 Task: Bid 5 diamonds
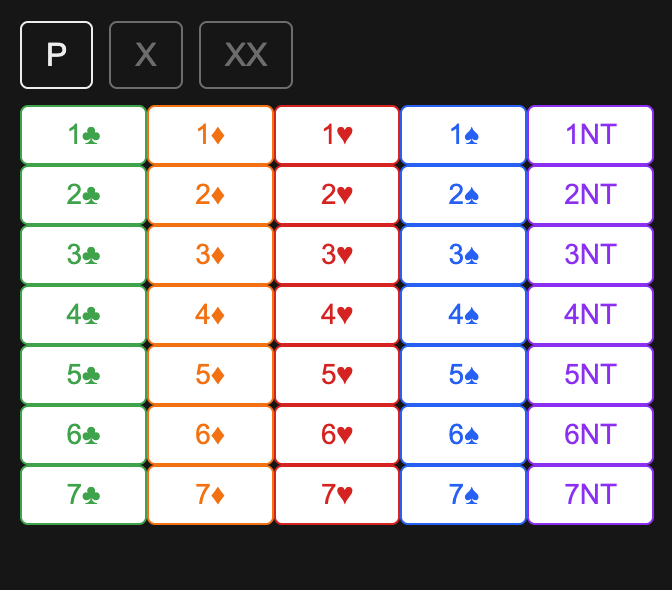(210, 375)
